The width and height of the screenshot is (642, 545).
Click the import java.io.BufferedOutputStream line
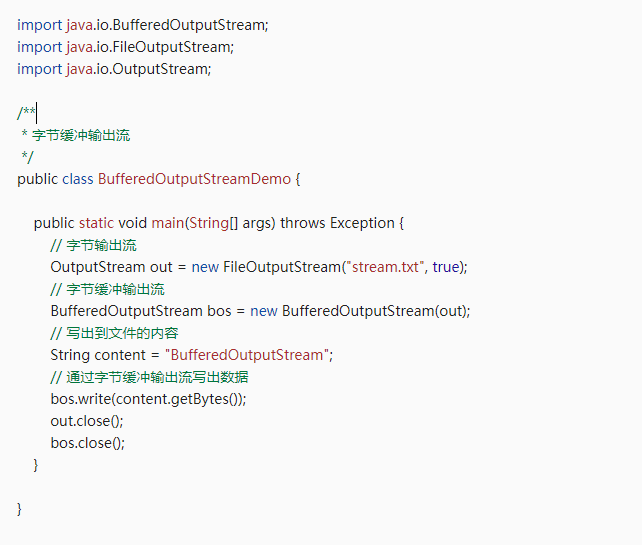click(x=142, y=25)
